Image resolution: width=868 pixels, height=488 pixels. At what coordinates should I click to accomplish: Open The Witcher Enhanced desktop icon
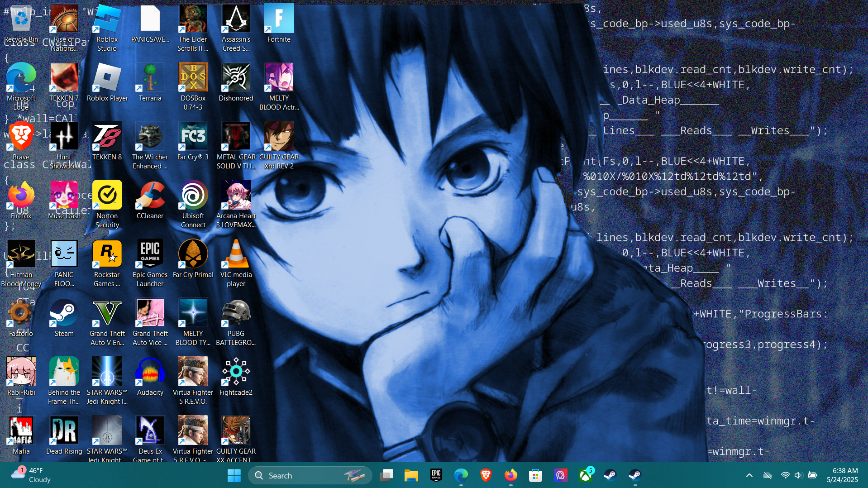point(150,146)
